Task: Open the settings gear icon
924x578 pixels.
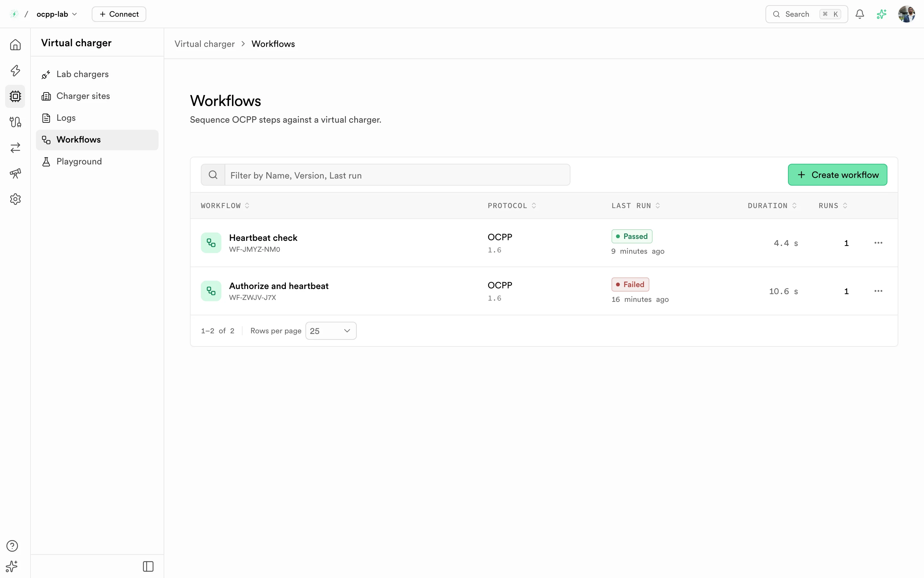Action: [15, 199]
